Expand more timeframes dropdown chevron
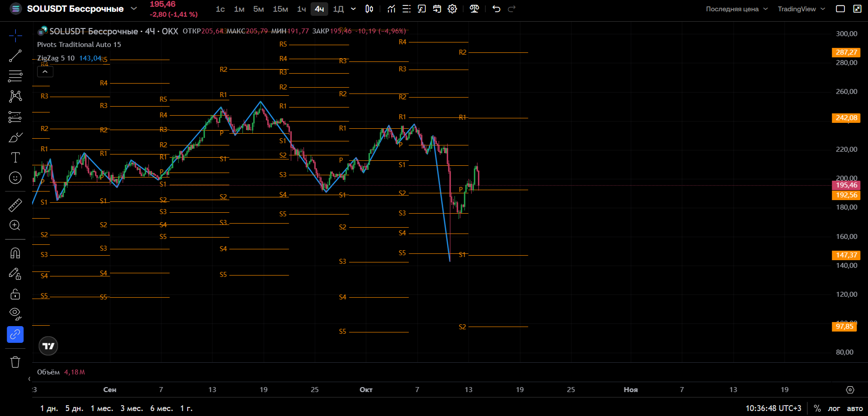The width and height of the screenshot is (868, 416). click(x=354, y=9)
